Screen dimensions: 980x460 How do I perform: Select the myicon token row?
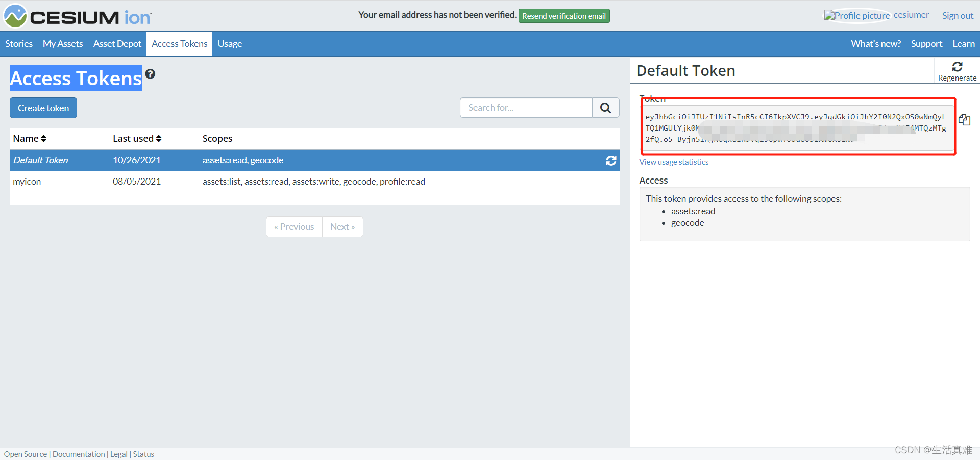[x=314, y=182]
